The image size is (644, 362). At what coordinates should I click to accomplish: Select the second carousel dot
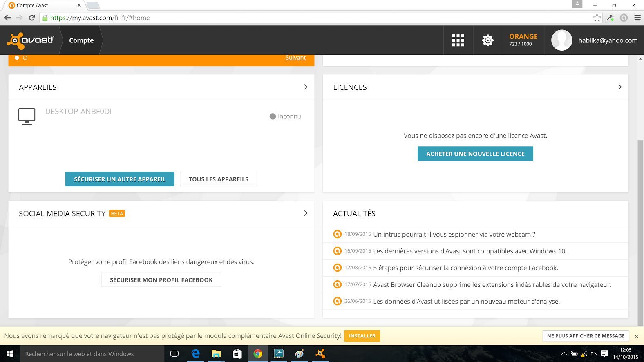[x=25, y=58]
